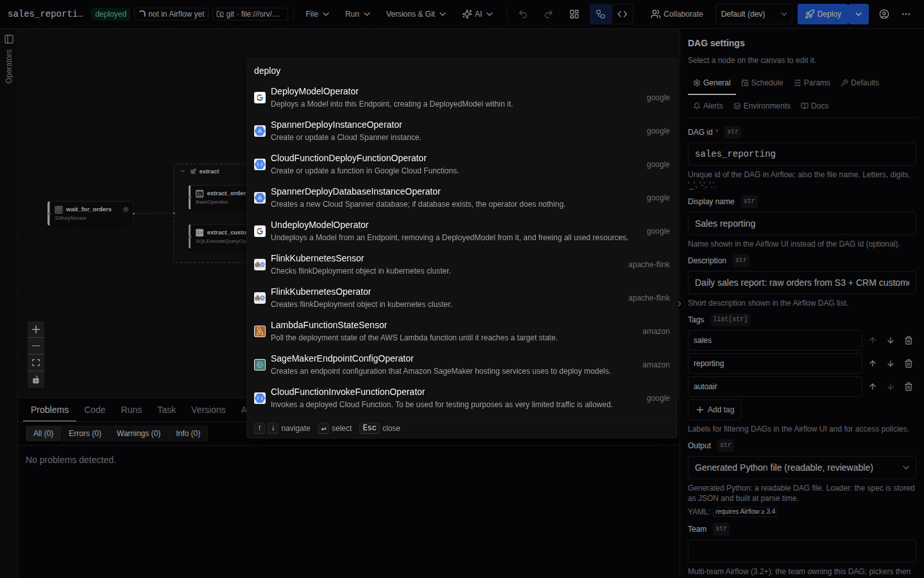Open the Run menu dropdown

(x=357, y=14)
